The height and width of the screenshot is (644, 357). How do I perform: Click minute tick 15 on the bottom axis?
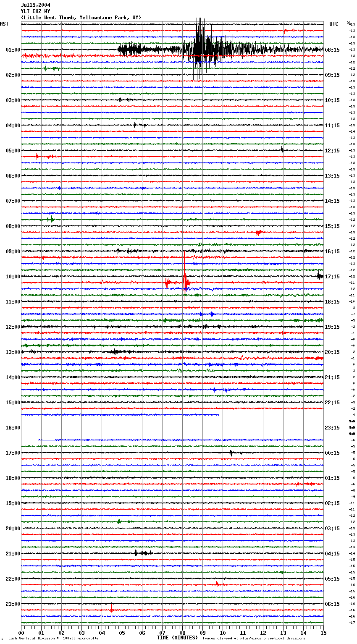[x=323, y=633]
